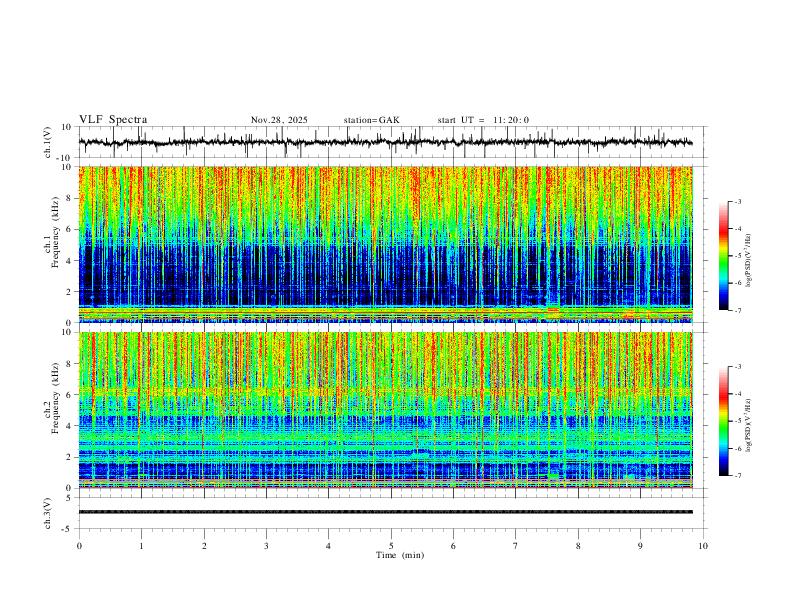Image resolution: width=792 pixels, height=612 pixels.
Task: Click the "-7" tick on ch.1 colorbar
Action: tap(737, 310)
